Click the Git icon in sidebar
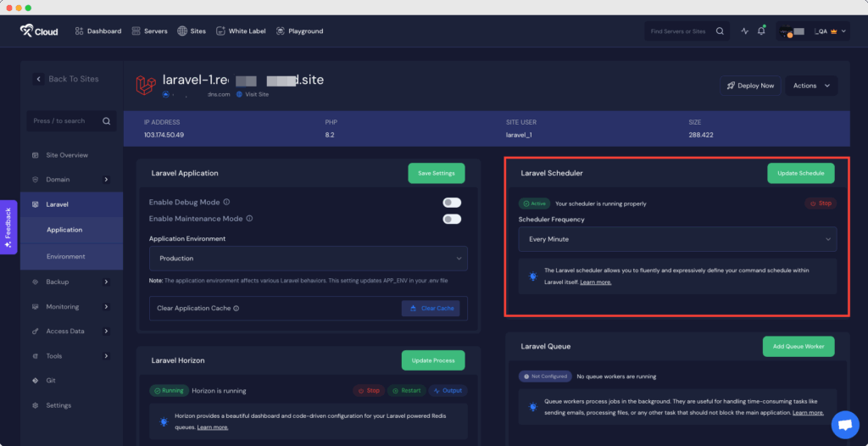This screenshot has height=446, width=868. 36,381
